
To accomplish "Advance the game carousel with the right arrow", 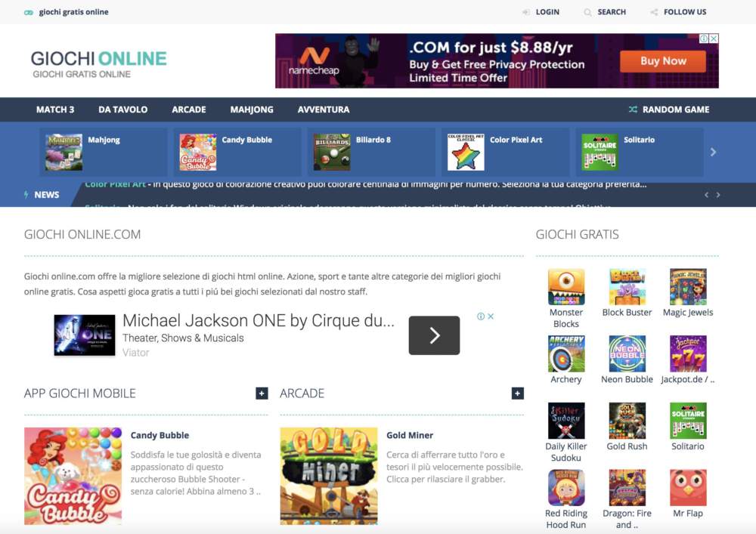I will click(x=713, y=151).
